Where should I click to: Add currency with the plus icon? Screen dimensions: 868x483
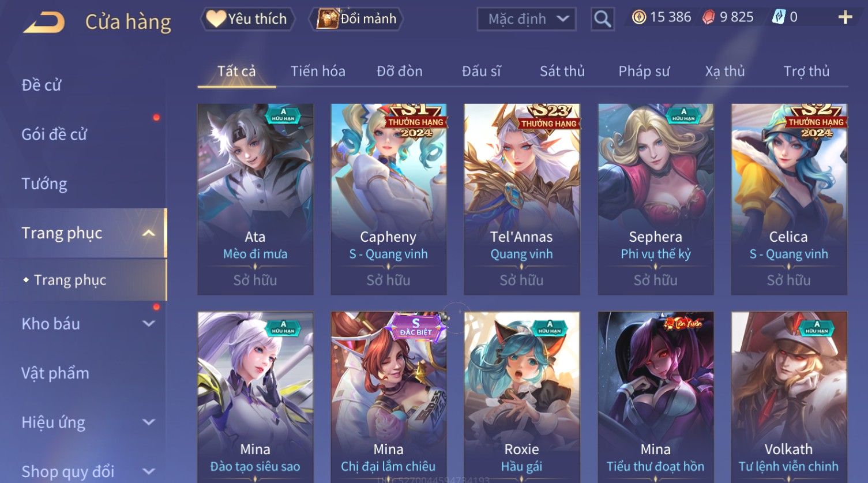pos(845,17)
